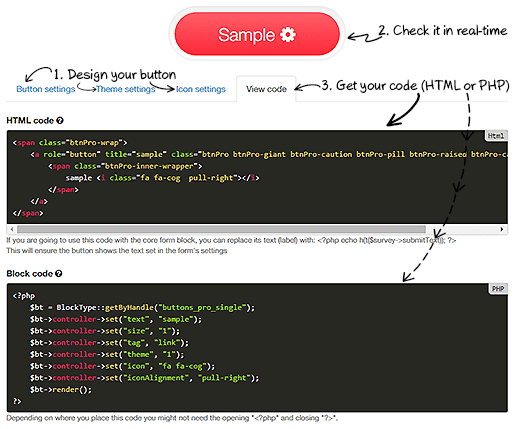Open the Button settings tab
The width and height of the screenshot is (520, 429).
coord(46,89)
